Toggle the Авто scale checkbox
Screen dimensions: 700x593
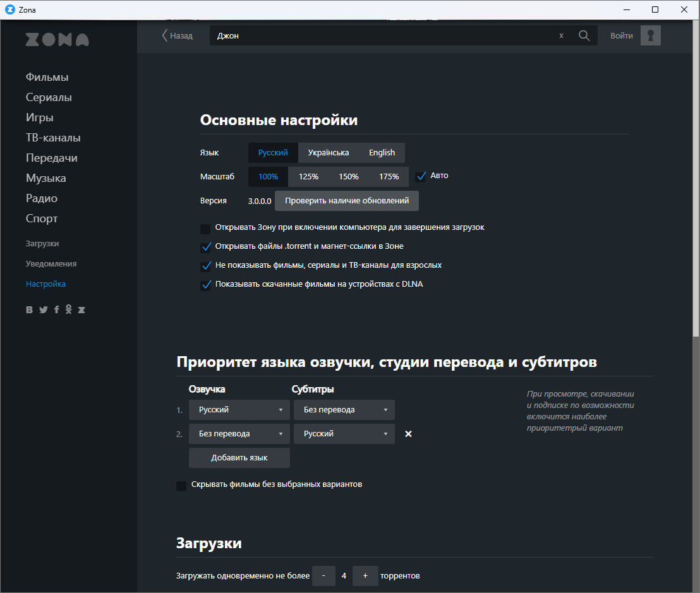(x=420, y=177)
